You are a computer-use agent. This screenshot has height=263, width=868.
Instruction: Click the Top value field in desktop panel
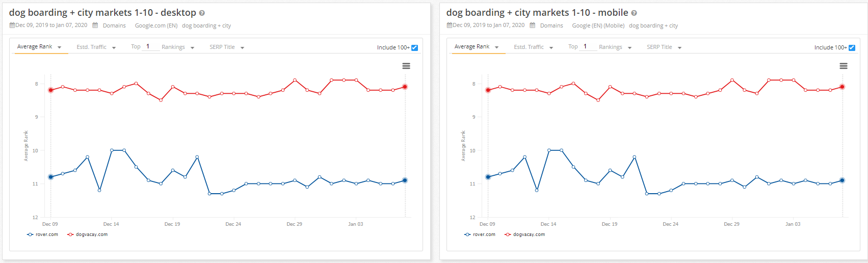coord(151,46)
